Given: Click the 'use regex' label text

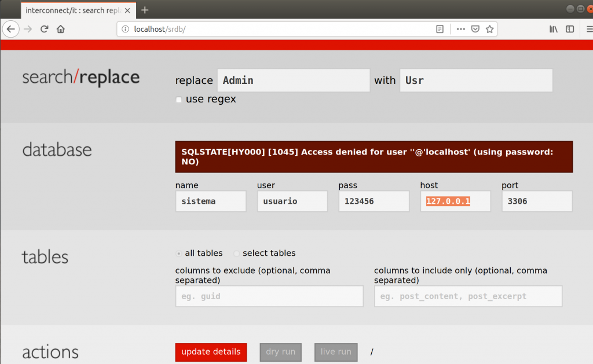Looking at the screenshot, I should click(211, 99).
